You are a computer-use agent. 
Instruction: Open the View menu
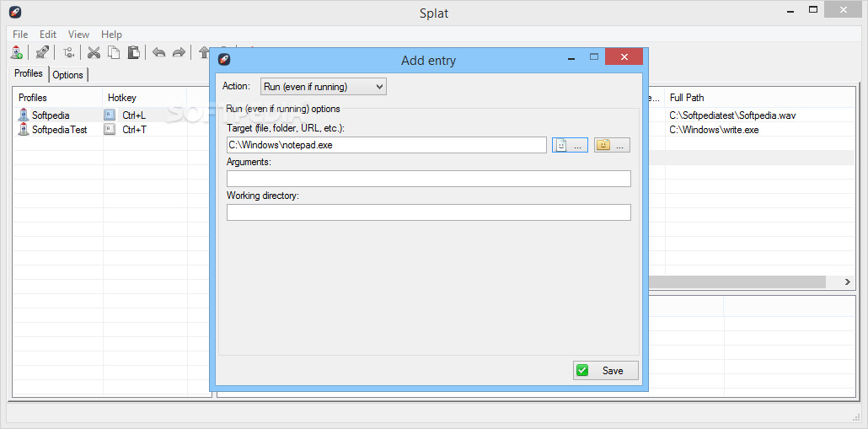click(78, 35)
